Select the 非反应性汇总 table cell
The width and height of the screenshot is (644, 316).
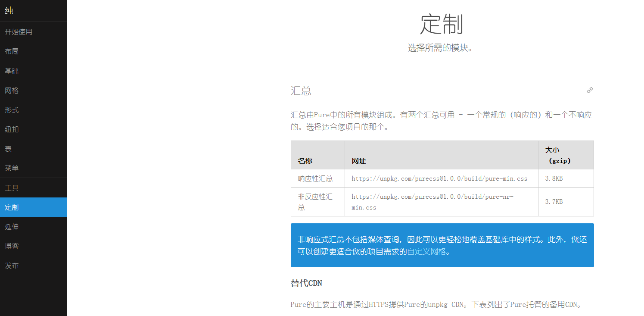[318, 202]
